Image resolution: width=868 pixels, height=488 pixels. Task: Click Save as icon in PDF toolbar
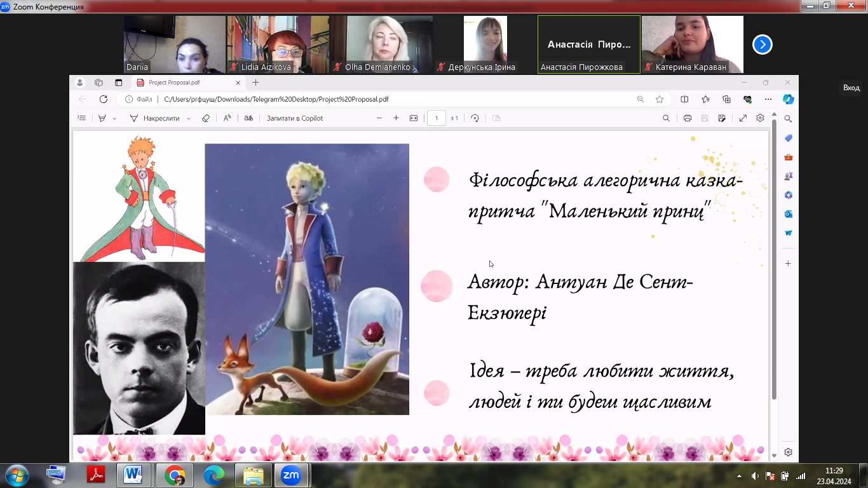[722, 118]
